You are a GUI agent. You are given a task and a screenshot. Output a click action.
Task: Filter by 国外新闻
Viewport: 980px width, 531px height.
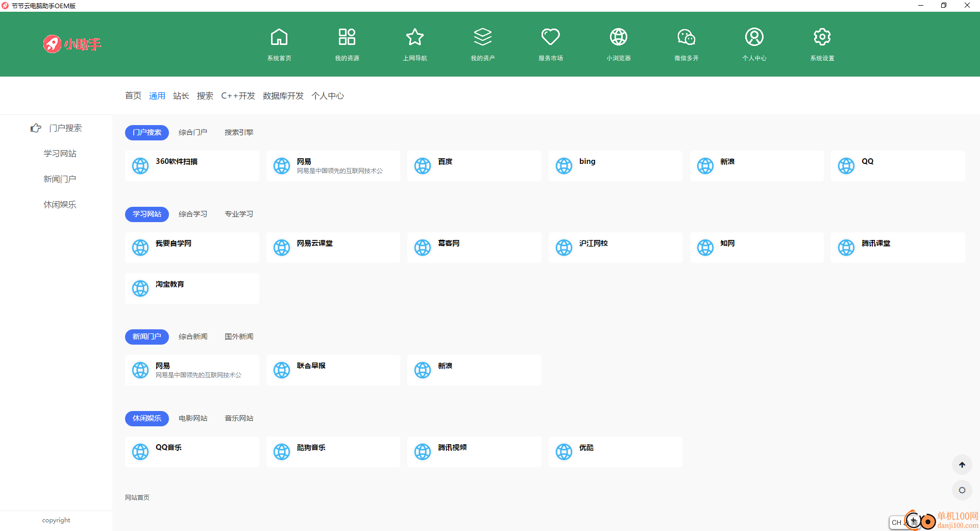(239, 336)
